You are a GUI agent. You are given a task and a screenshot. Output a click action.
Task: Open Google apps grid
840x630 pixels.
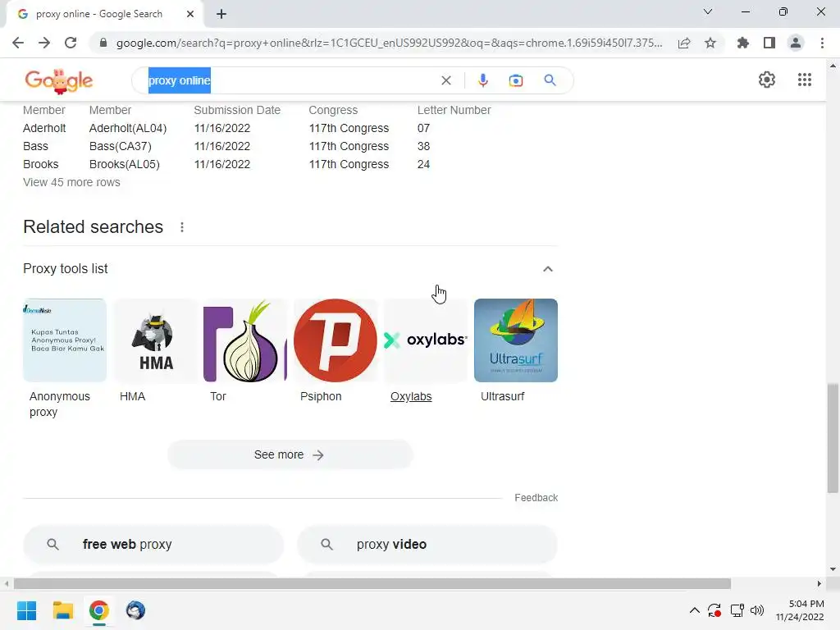[805, 80]
